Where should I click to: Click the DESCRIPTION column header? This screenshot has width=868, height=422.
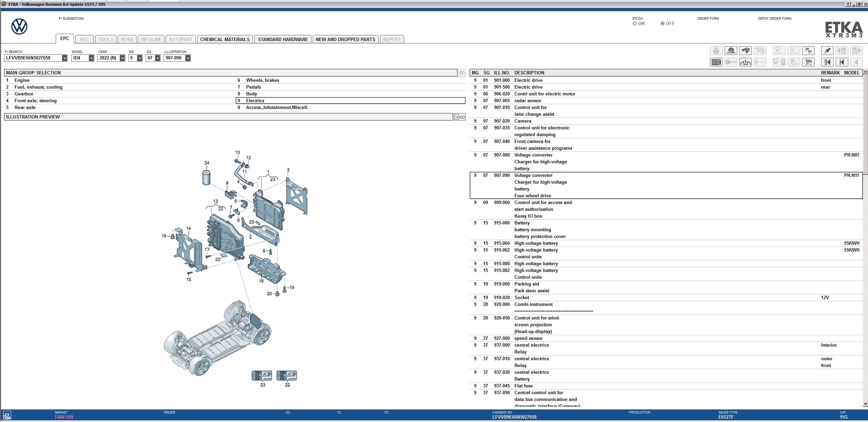click(x=529, y=73)
